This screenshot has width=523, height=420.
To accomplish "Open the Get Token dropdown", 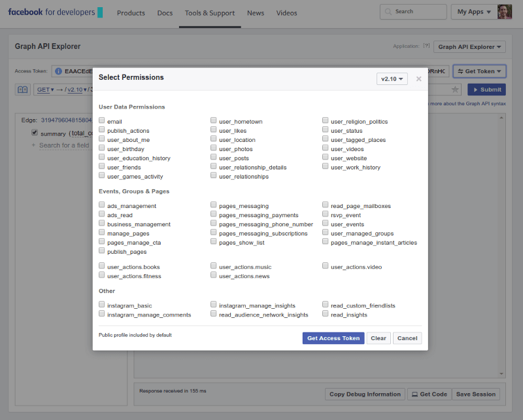I will 479,71.
